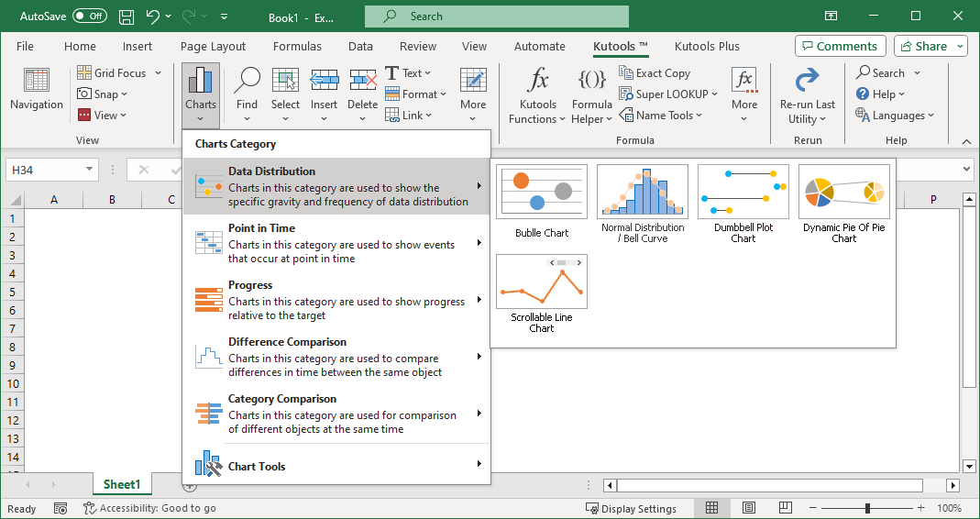This screenshot has width=980, height=519.
Task: Insert a Dynamic Pie Of Pie Chart
Action: [843, 192]
